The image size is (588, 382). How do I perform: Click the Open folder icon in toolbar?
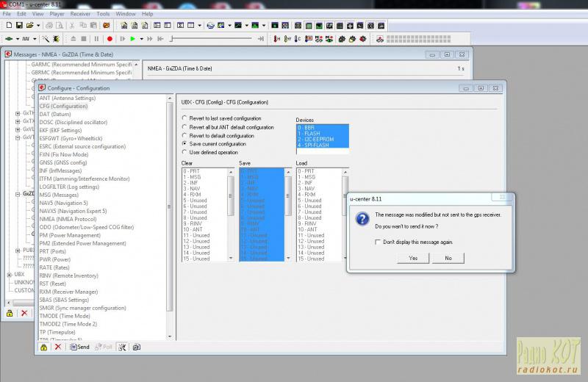click(29, 26)
